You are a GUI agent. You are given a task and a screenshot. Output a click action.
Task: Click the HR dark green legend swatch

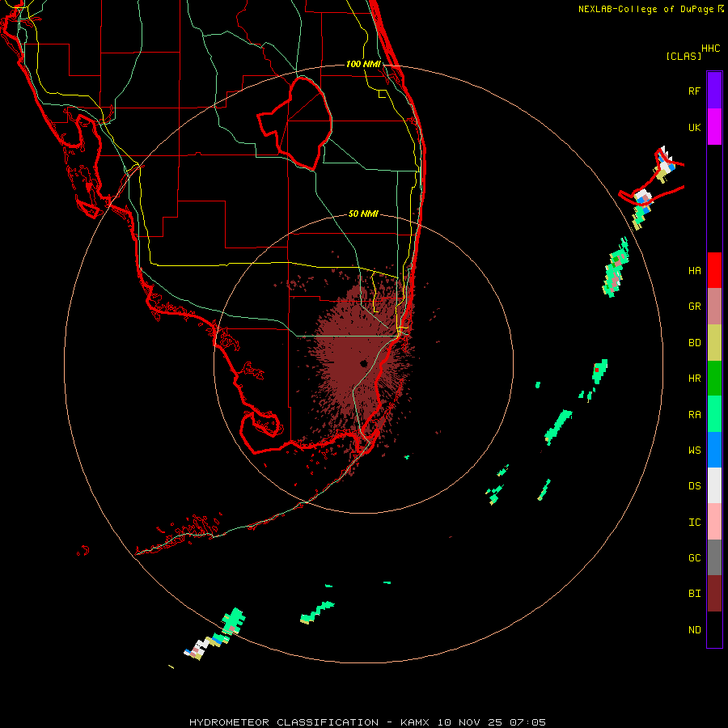[714, 379]
